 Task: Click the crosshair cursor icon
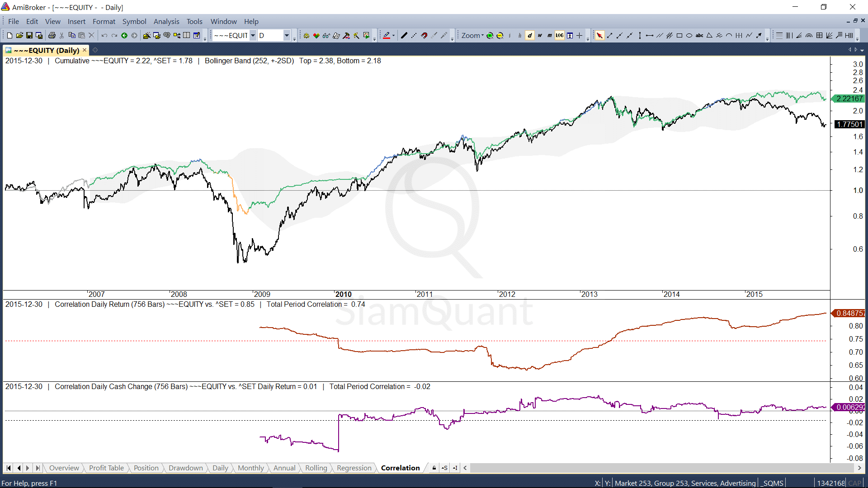(580, 35)
